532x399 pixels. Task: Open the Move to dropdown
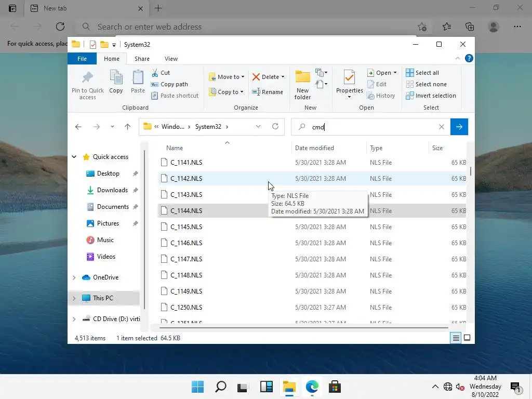tap(227, 77)
